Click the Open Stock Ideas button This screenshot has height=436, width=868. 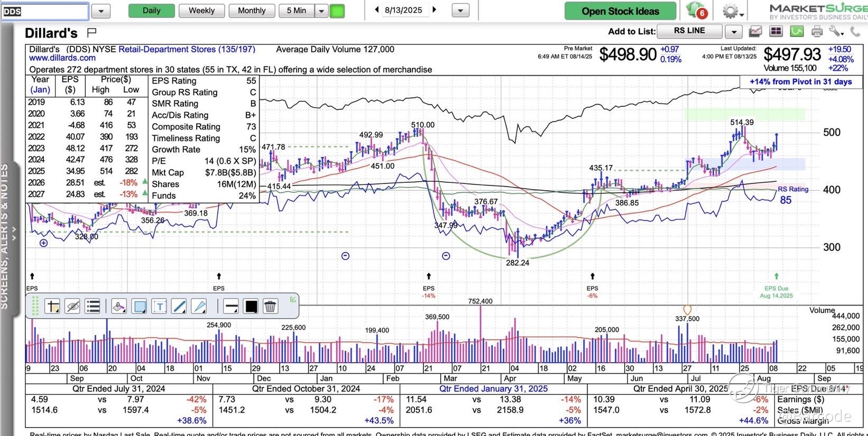point(620,11)
